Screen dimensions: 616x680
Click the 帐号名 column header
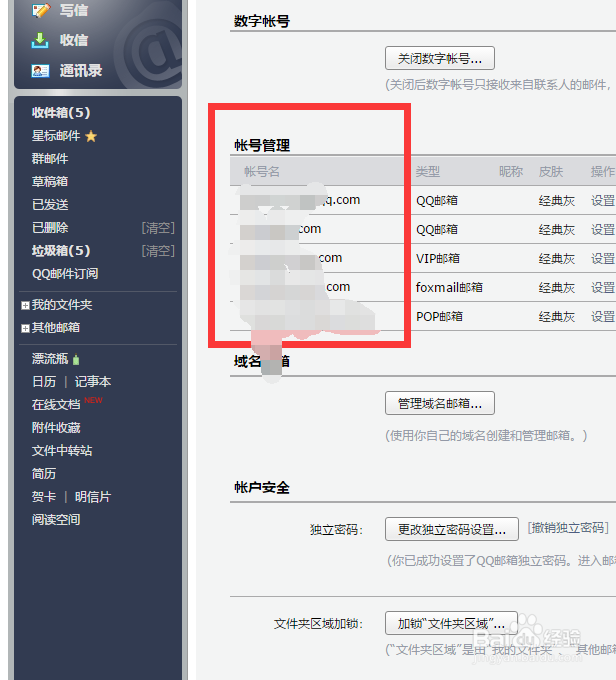click(x=262, y=172)
